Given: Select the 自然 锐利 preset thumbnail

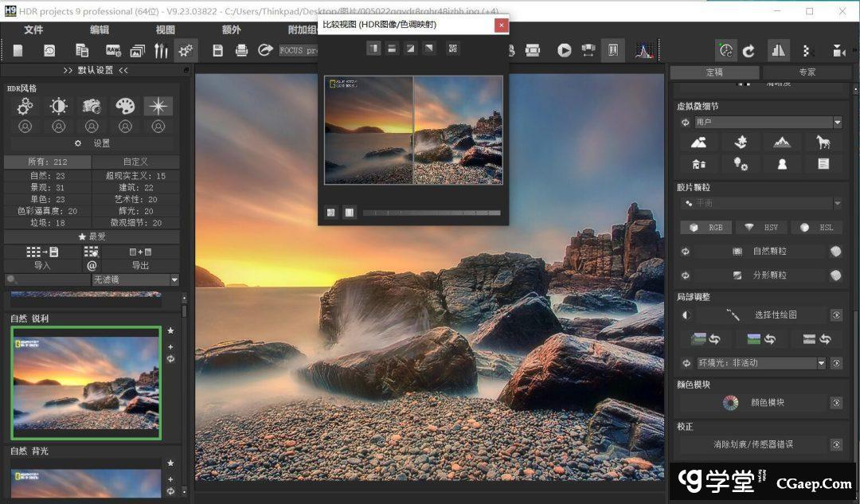Looking at the screenshot, I should (x=86, y=382).
